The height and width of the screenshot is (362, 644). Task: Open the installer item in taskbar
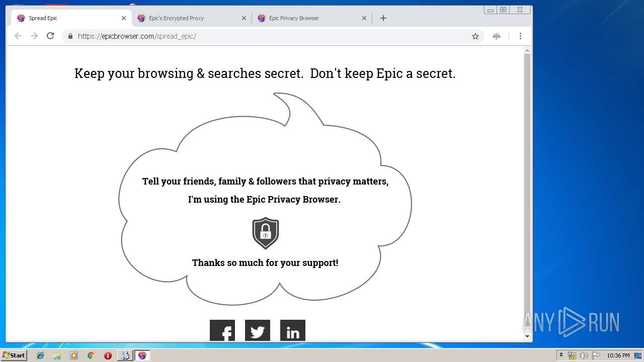(125, 355)
